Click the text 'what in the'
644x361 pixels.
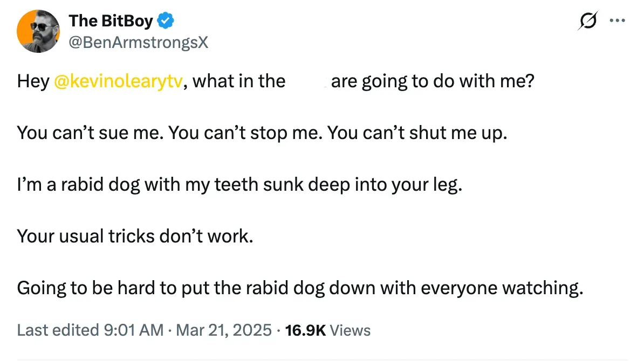coord(239,81)
